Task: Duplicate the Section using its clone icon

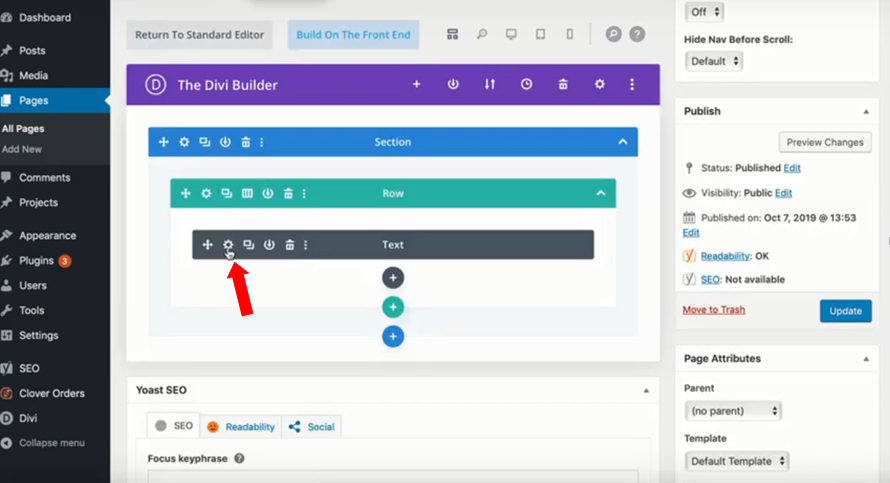Action: [x=205, y=142]
